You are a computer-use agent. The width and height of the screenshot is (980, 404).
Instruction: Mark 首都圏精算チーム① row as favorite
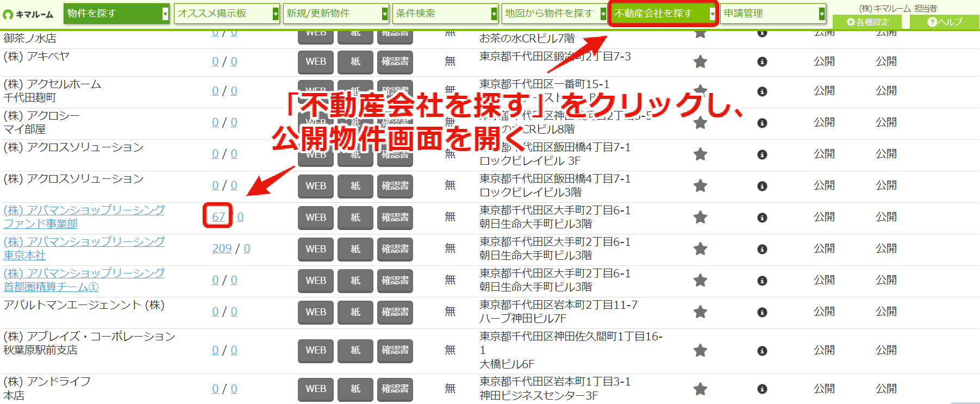click(700, 281)
